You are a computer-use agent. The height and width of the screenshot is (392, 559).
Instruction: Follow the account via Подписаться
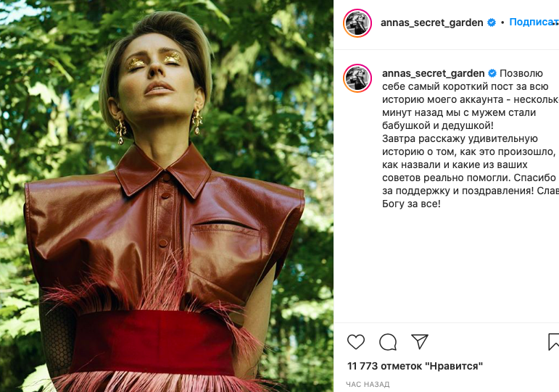pyautogui.click(x=534, y=22)
